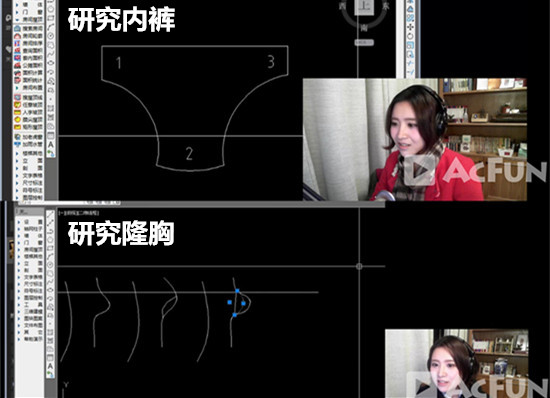Select Spline tool in top window toolbar
550x398 pixels.
pos(51,53)
